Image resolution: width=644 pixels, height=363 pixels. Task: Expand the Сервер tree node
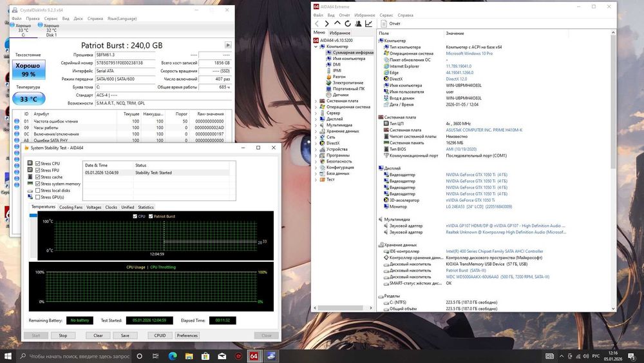pos(316,113)
